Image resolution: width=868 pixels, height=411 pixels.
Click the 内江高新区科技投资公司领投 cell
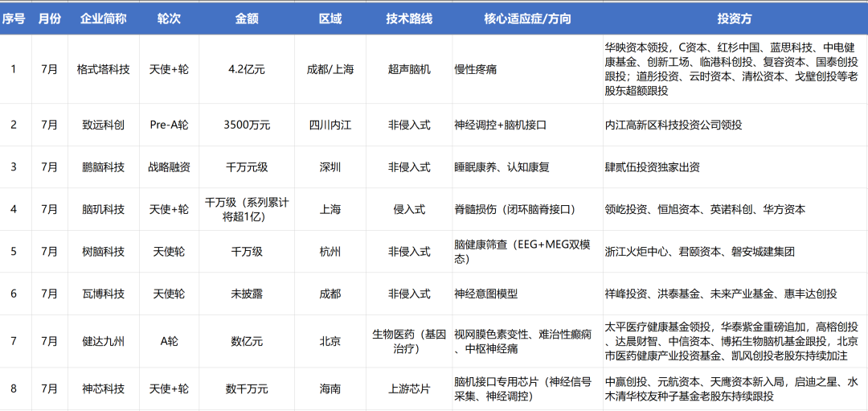pyautogui.click(x=735, y=125)
